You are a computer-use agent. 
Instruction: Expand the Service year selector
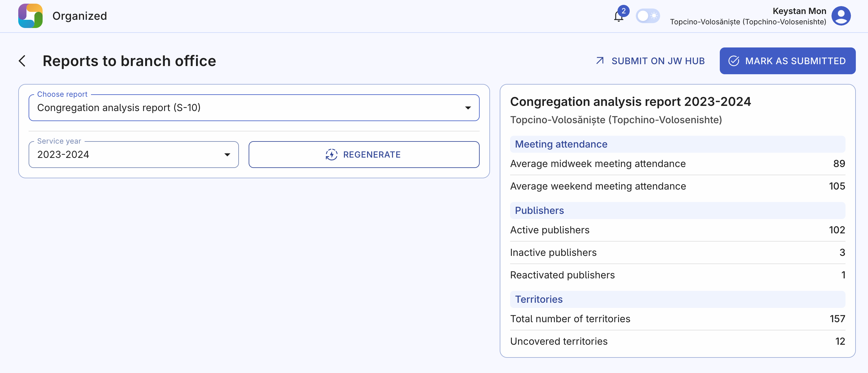[133, 155]
